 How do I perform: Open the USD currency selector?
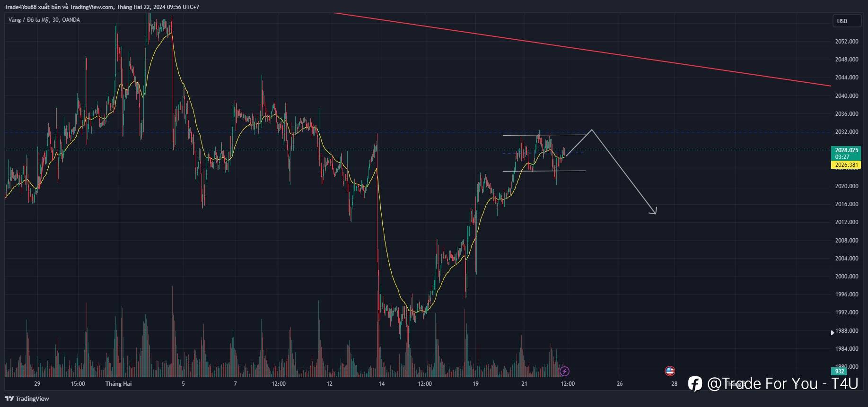[846, 21]
